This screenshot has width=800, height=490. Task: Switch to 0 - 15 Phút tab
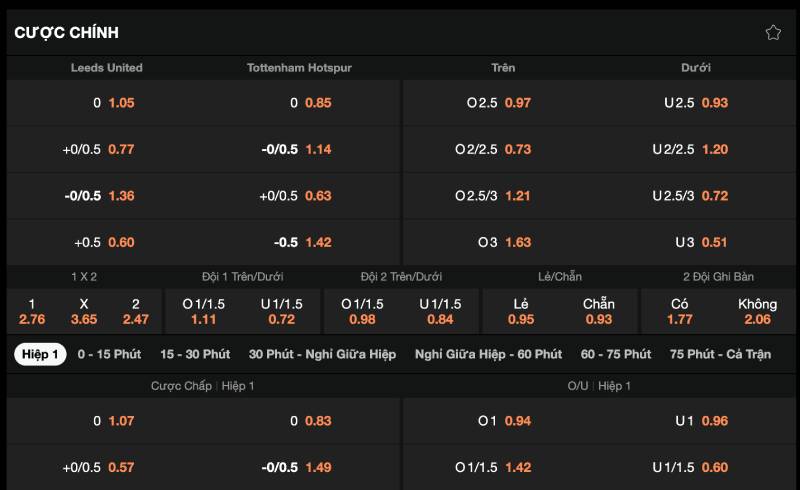109,354
